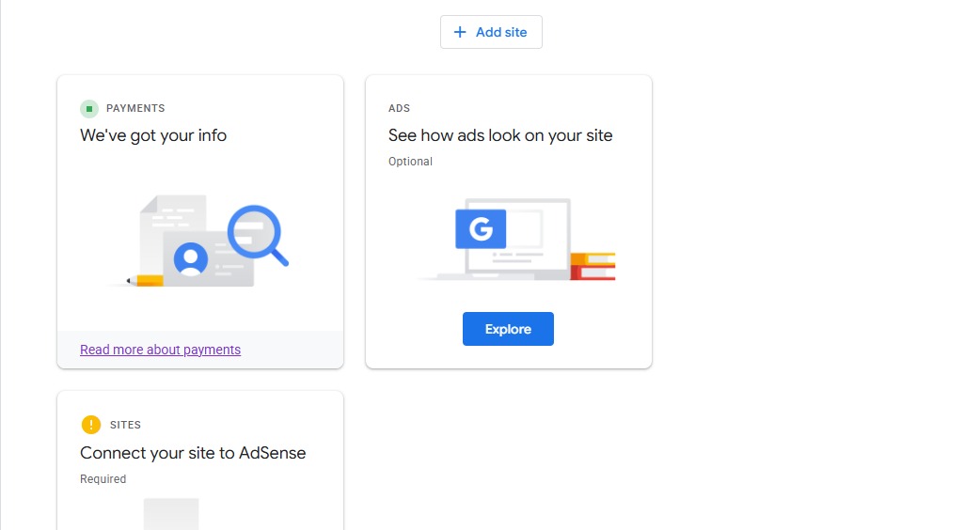Click the SITES card label
This screenshot has height=530, width=980.
tap(125, 425)
